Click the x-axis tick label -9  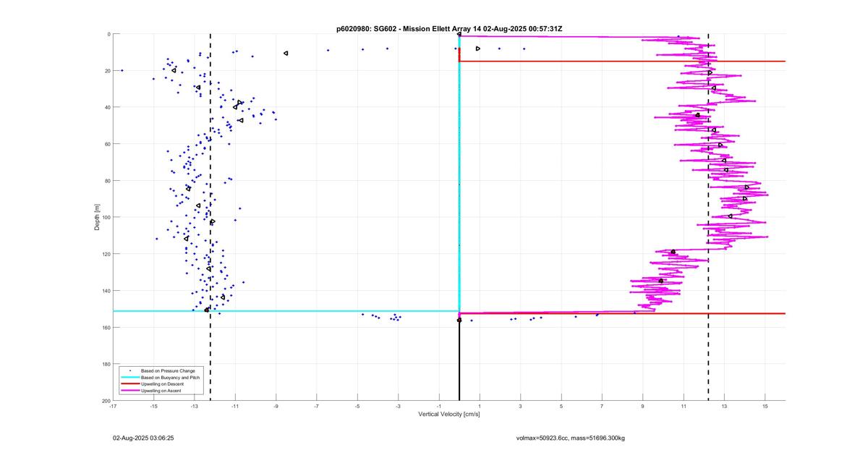[x=276, y=407]
